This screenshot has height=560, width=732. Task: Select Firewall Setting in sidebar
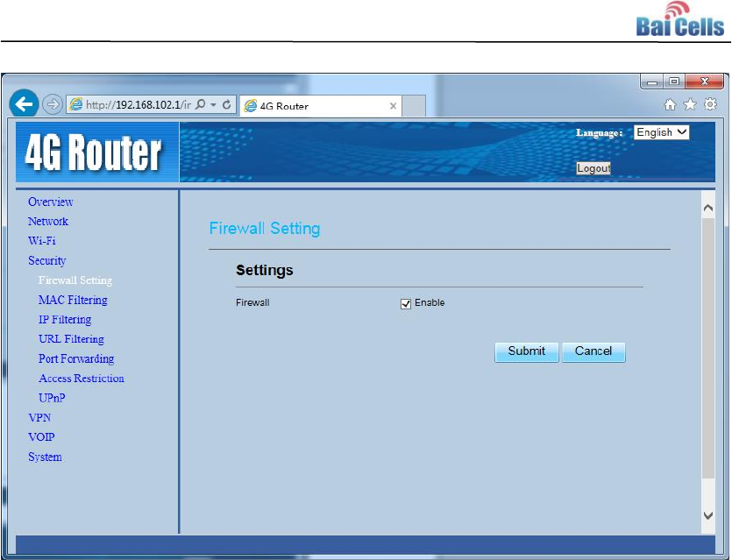click(x=75, y=280)
